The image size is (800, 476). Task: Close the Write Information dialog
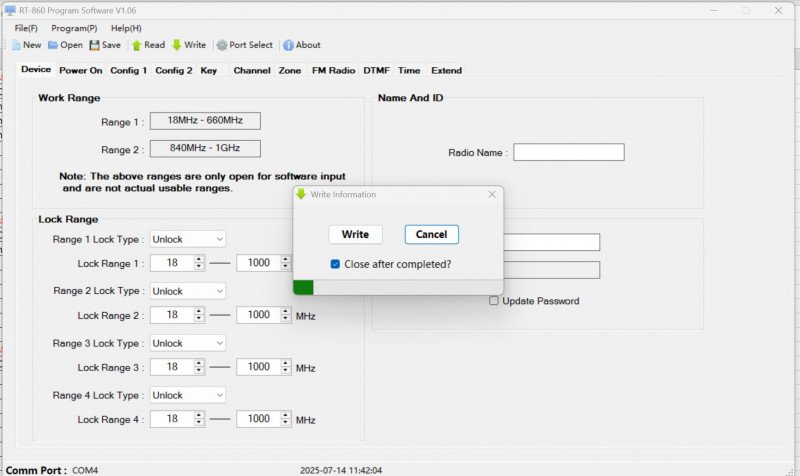click(x=492, y=194)
